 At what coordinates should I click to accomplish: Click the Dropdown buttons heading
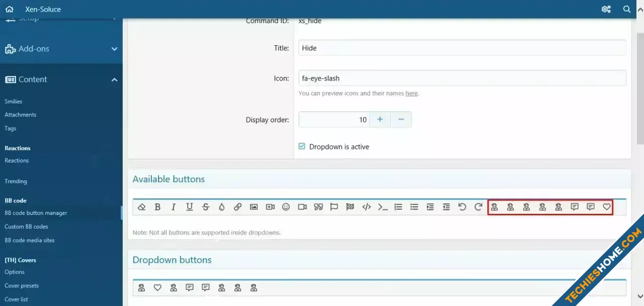click(x=172, y=260)
